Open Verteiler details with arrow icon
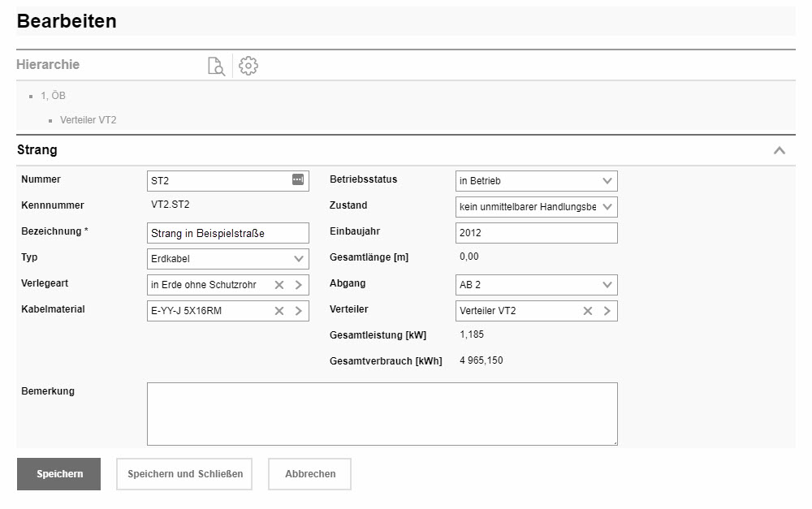This screenshot has height=509, width=812. point(607,311)
